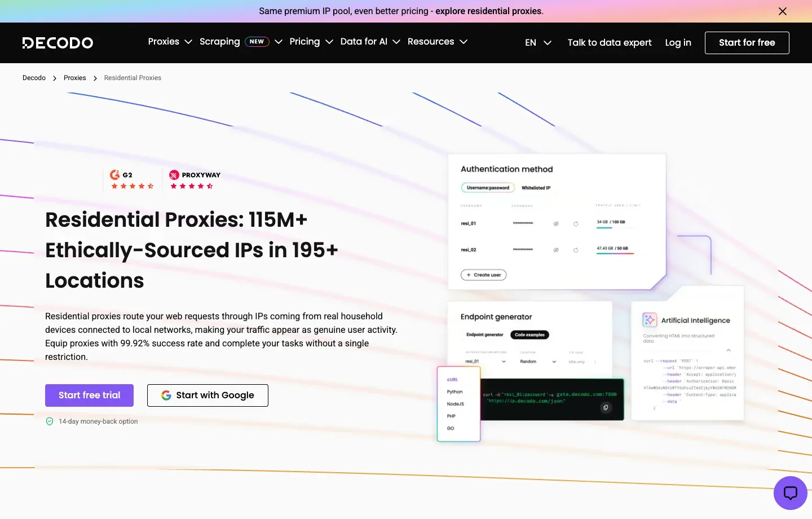The width and height of the screenshot is (812, 519).
Task: Click the Start for free button
Action: click(747, 43)
